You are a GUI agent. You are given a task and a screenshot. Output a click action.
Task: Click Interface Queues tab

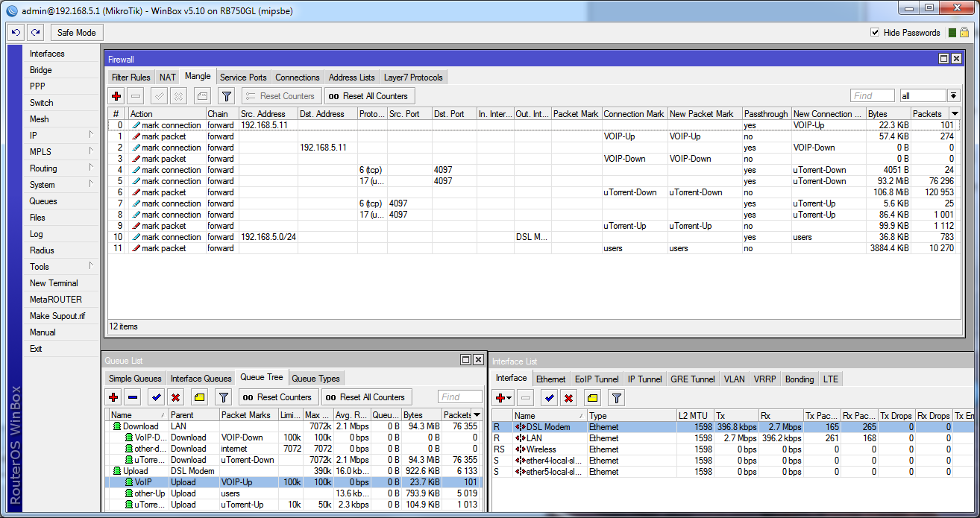[x=201, y=379]
